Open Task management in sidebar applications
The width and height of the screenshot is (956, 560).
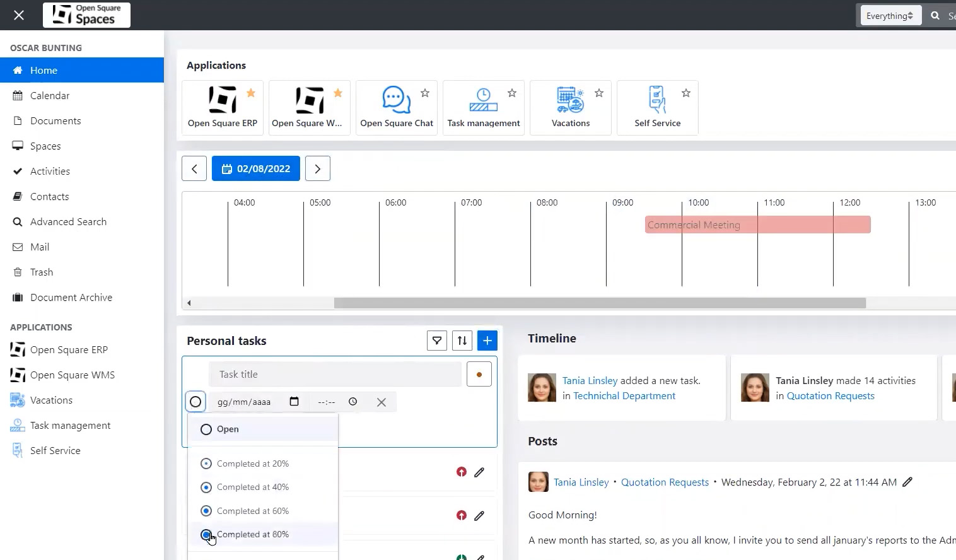click(x=82, y=425)
